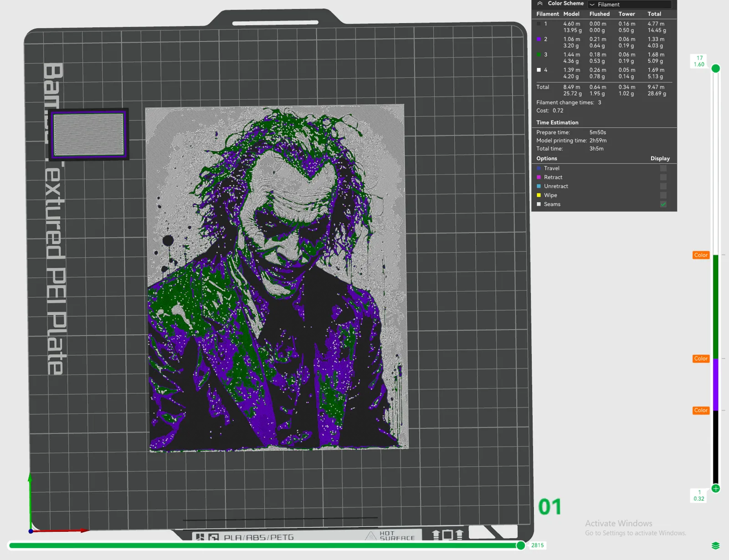
Task: Click filament 2 purple color swatch
Action: click(x=539, y=39)
